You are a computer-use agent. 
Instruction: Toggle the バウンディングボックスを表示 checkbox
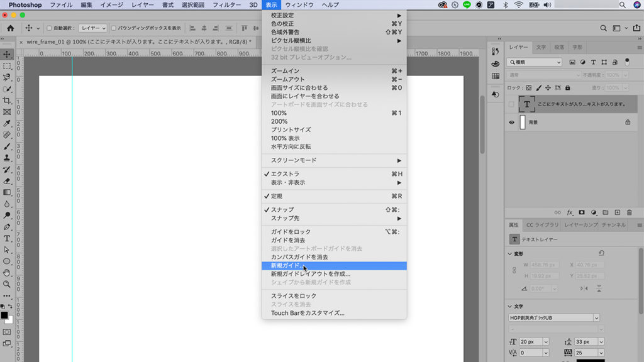[x=114, y=28]
